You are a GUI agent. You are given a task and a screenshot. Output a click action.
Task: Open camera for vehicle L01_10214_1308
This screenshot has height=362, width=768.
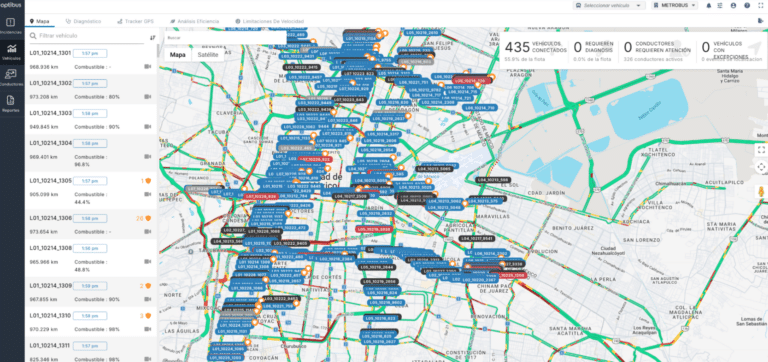pos(147,262)
